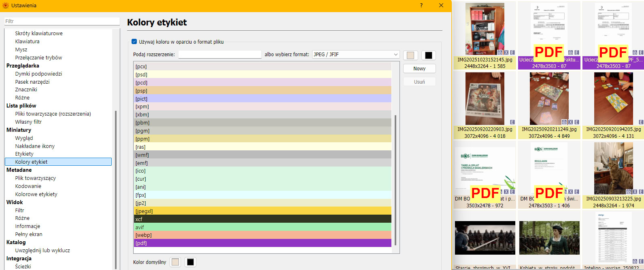This screenshot has height=270, width=644.
Task: Click the 'Podaj rozszerzenie' input field
Action: [220, 55]
